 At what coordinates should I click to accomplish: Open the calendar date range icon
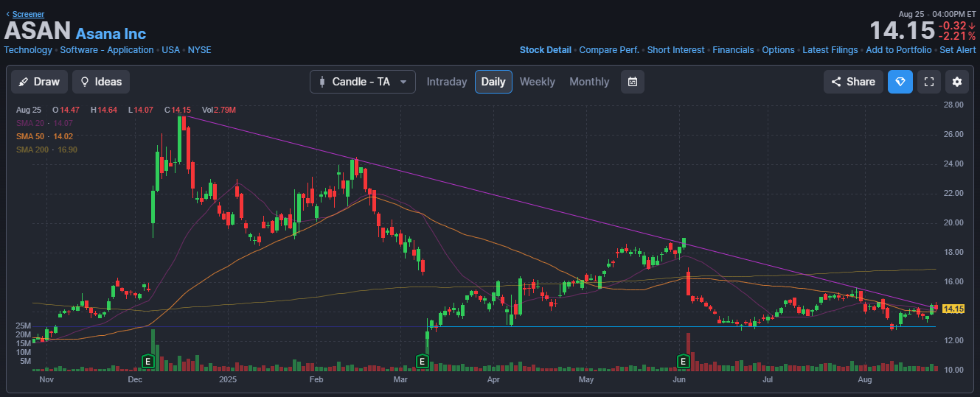632,82
